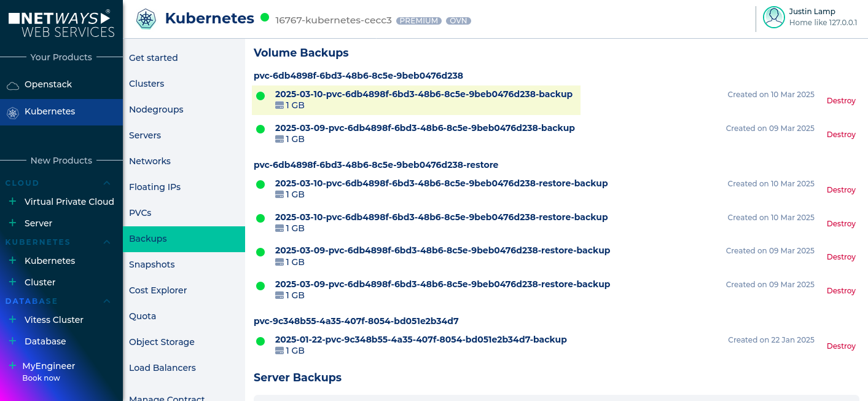Viewport: 868px width, 401px height.
Task: Click green status dot of 2025-01-22 backup
Action: (x=260, y=341)
